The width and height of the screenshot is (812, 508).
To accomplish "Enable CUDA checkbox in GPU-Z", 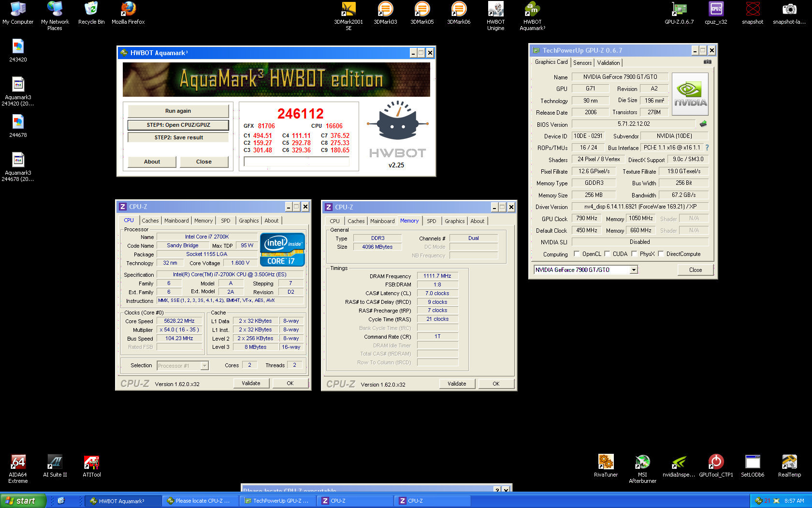I will [607, 254].
